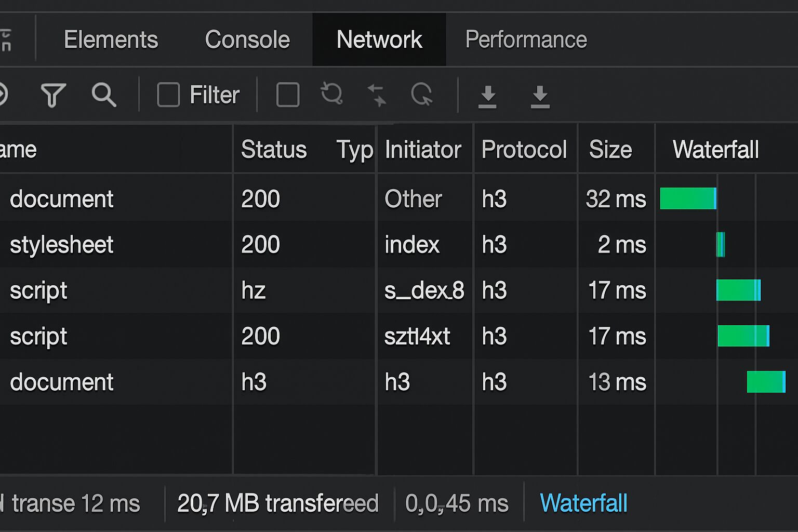Click the 0,0,45 ms status bar text
The width and height of the screenshot is (798, 532).
(x=457, y=503)
